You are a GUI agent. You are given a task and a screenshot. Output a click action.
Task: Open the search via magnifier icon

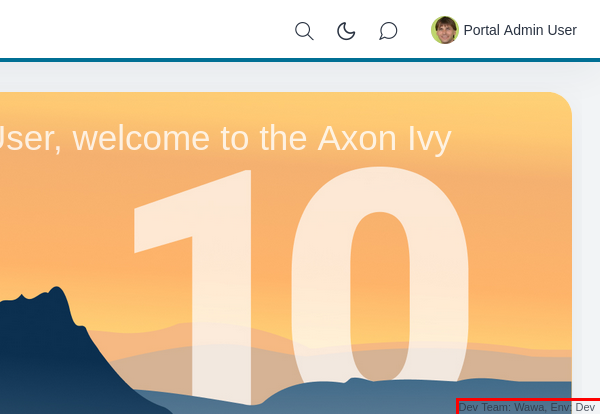point(304,31)
